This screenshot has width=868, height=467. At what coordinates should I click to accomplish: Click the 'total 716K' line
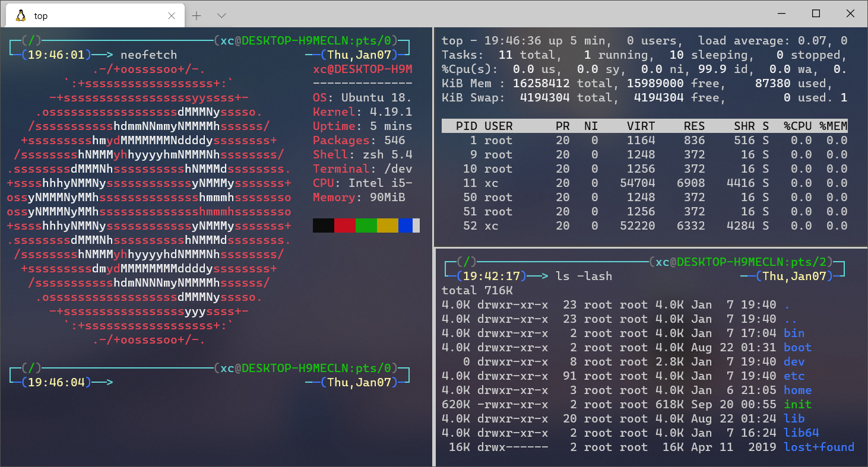click(477, 290)
